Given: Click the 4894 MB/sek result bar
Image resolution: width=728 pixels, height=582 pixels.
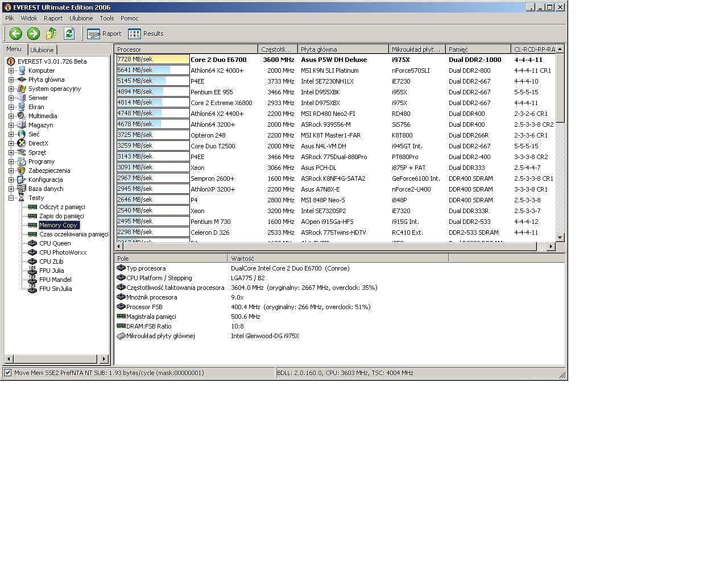Looking at the screenshot, I should click(x=153, y=92).
